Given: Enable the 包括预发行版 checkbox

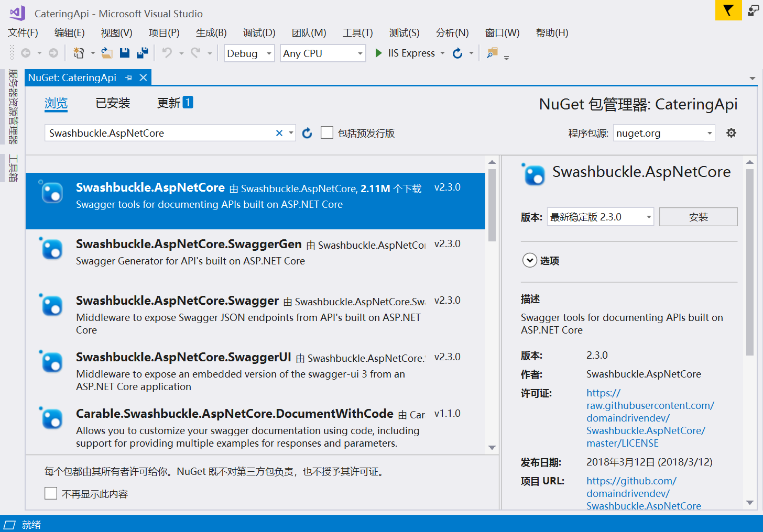Looking at the screenshot, I should tap(327, 133).
